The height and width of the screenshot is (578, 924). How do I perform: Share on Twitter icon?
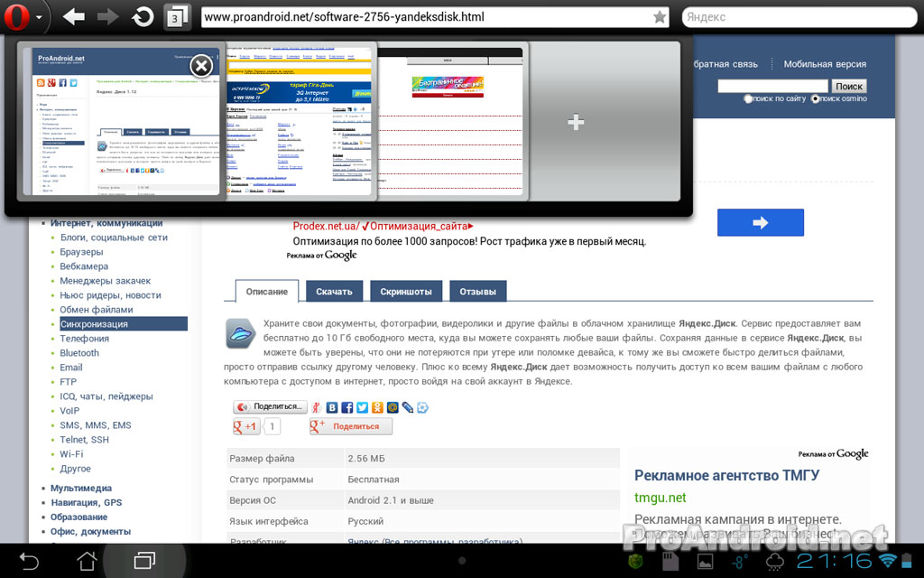(363, 407)
